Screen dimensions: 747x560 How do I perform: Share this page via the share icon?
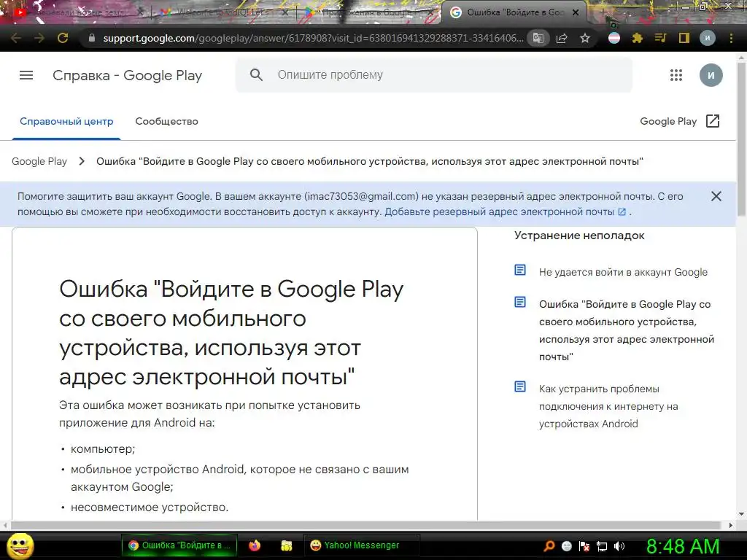(562, 38)
